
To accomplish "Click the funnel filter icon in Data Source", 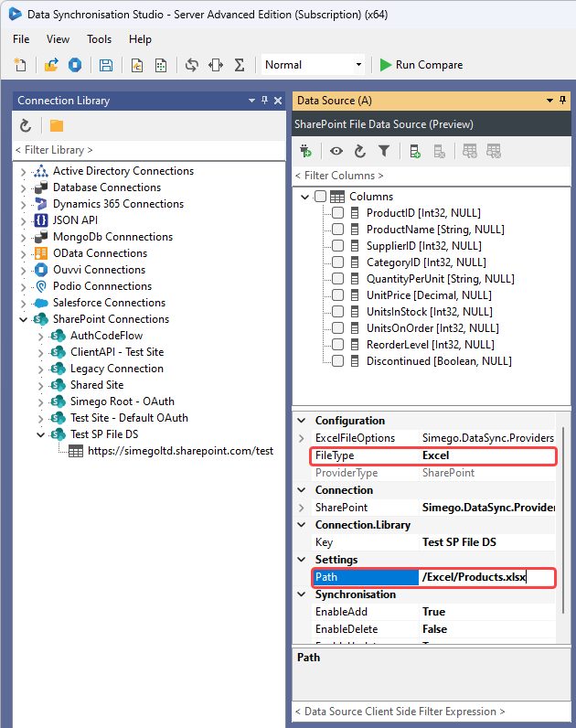I will 384,151.
